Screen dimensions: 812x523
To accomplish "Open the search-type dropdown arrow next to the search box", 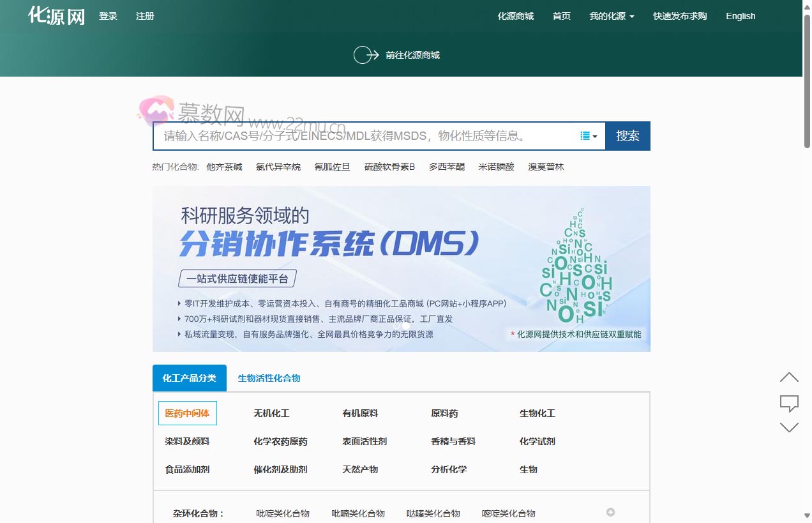I will pos(593,135).
